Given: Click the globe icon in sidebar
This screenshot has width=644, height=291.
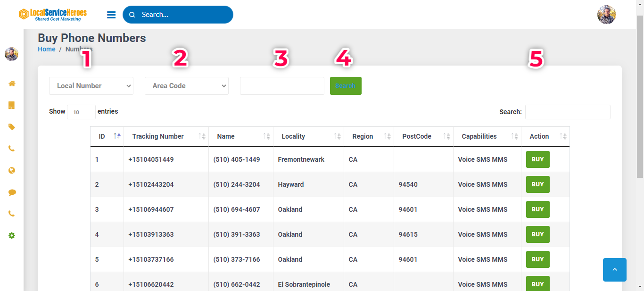Looking at the screenshot, I should (12, 170).
